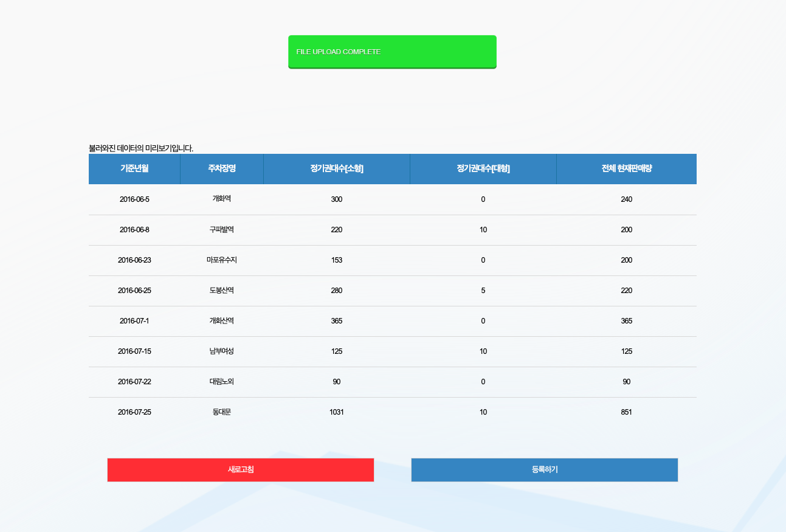Click 정기권대수[소형] value 125 in 남부여성 row
The width and height of the screenshot is (786, 532).
[x=337, y=351]
